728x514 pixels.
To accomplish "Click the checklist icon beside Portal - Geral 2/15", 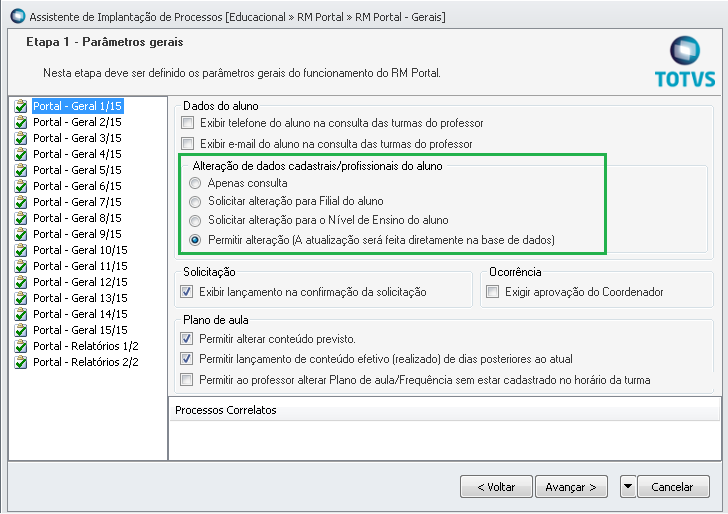I will (21, 122).
